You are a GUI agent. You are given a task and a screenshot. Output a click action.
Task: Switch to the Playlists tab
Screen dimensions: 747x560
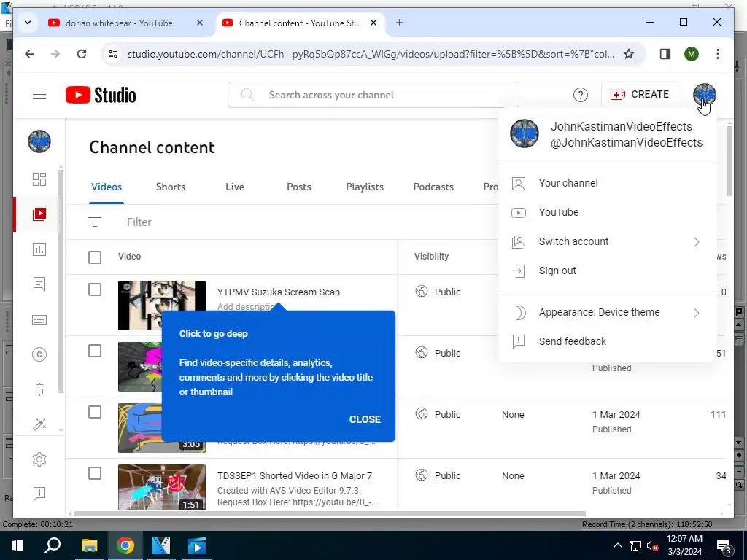(365, 187)
